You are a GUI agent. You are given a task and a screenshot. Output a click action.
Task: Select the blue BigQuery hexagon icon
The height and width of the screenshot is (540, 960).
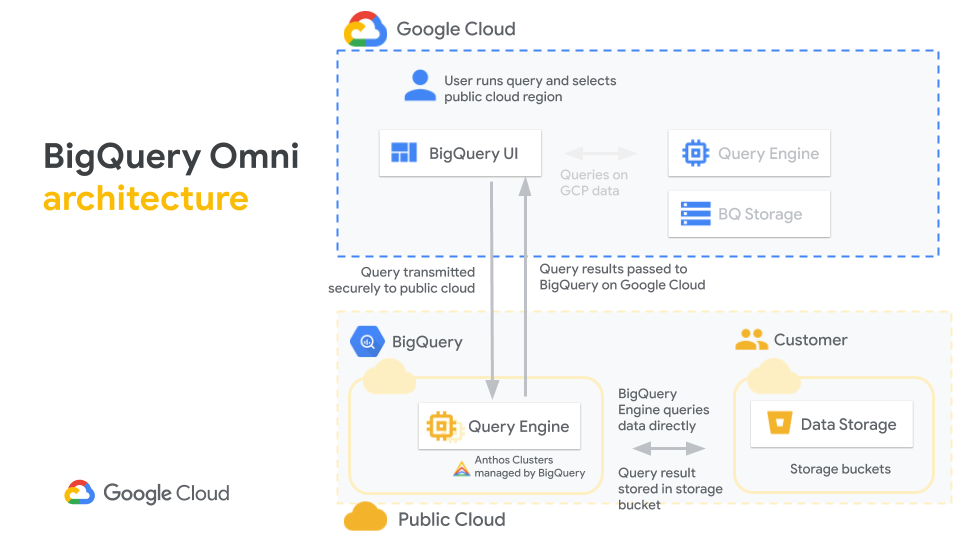(x=367, y=341)
